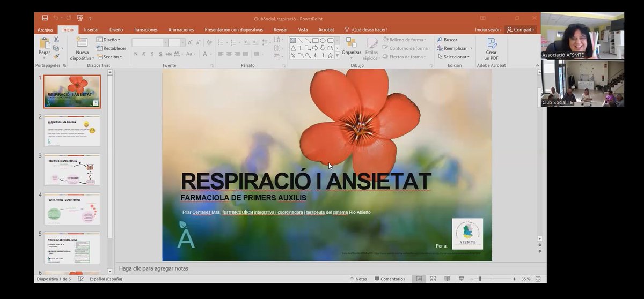Open the font size combo box
644x299 pixels.
[x=177, y=42]
